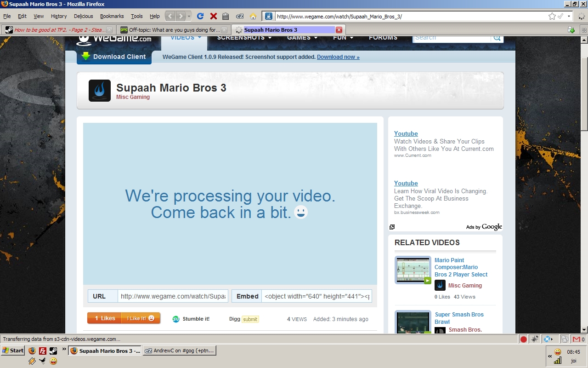The height and width of the screenshot is (368, 588).
Task: Select the Embed code text field
Action: [x=317, y=296]
